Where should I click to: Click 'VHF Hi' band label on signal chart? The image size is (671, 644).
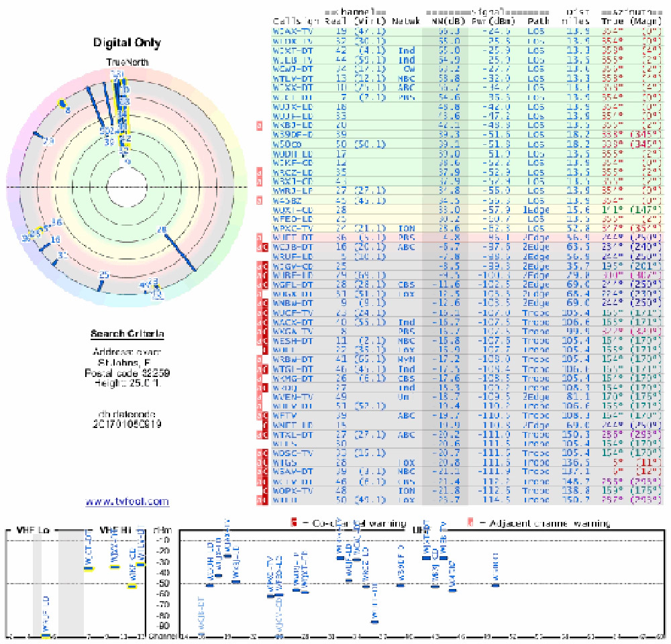coord(115,530)
